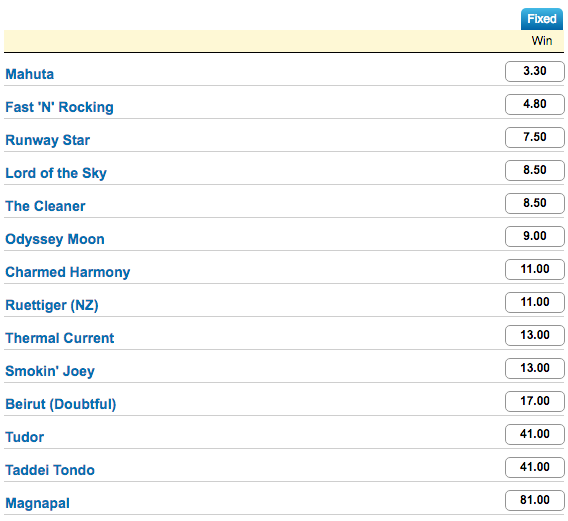The width and height of the screenshot is (568, 521).
Task: Click the Win column header
Action: point(542,41)
